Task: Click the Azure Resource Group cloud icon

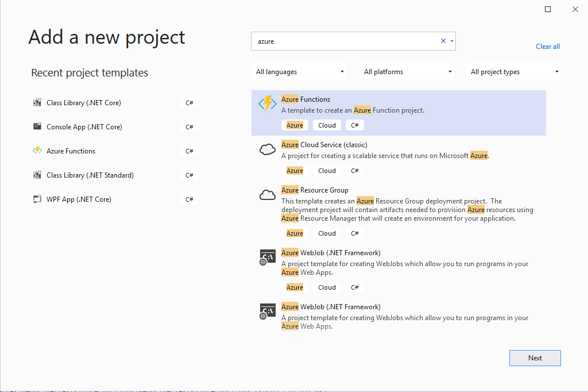Action: (268, 195)
